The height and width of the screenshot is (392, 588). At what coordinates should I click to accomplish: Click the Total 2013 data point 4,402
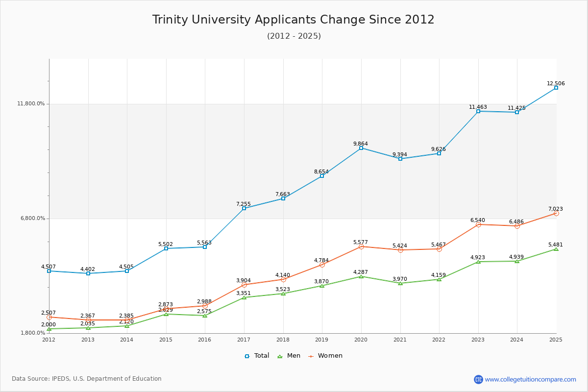88,273
